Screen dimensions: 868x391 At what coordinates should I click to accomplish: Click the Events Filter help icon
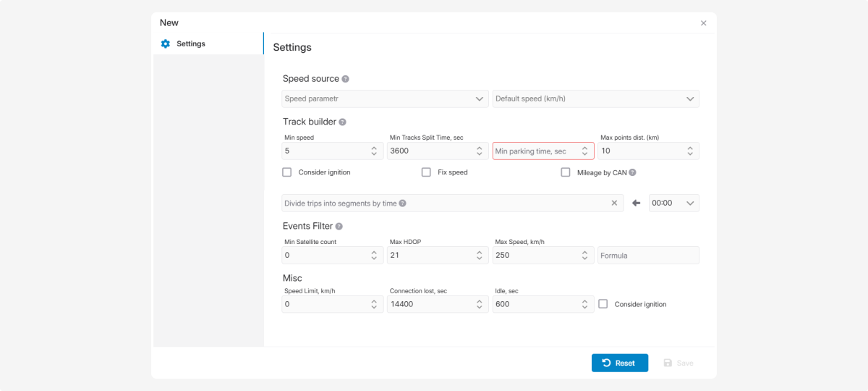click(339, 227)
